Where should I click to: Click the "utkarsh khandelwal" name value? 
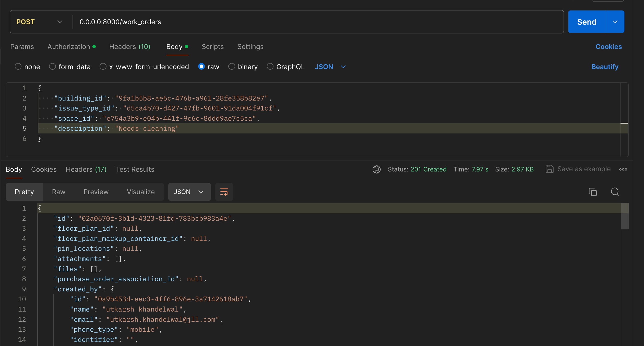142,310
